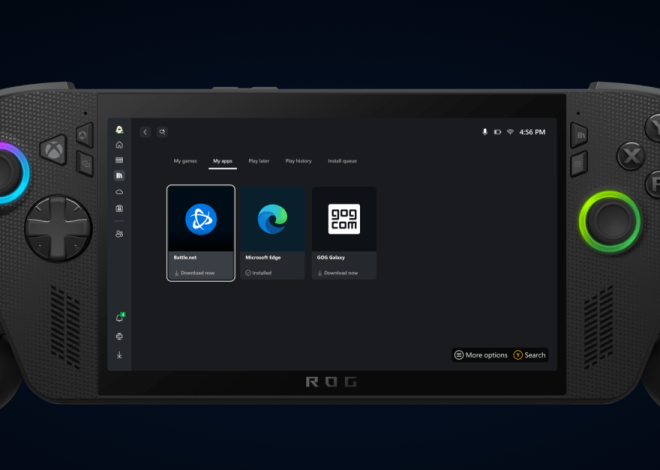Click the Microsoft Edge title text
660x470 pixels.
click(x=263, y=258)
